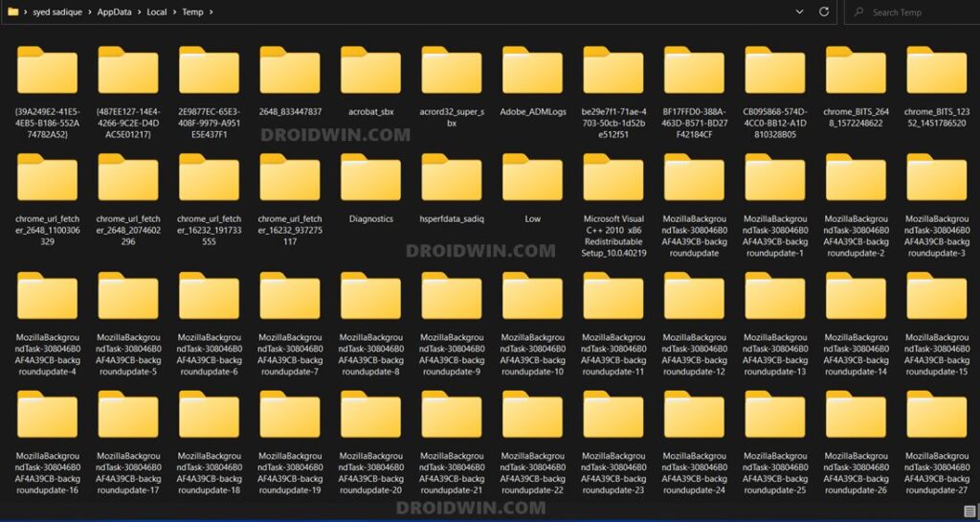Select the acrobat_sbx folder icon
Image resolution: width=980 pixels, height=522 pixels.
tap(370, 70)
